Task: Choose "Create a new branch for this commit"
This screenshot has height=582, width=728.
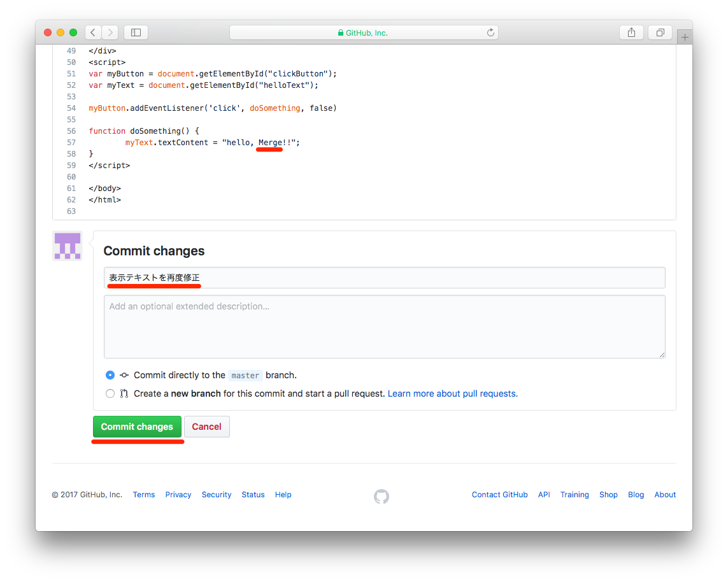Action: [110, 394]
